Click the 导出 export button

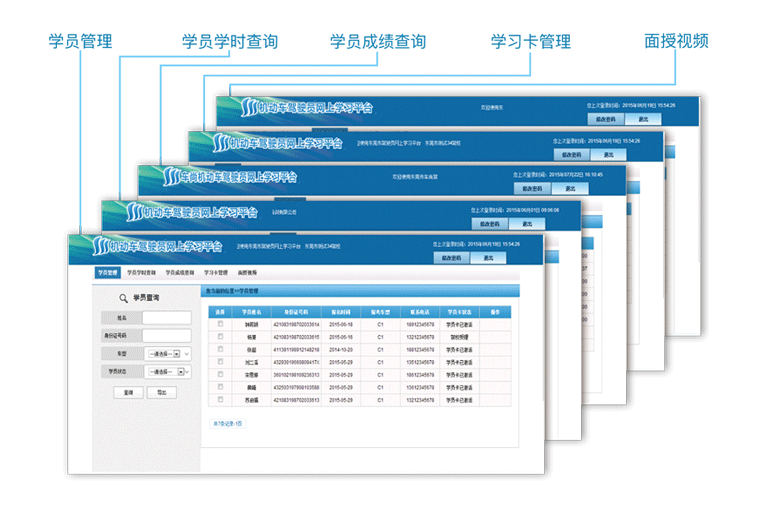tap(161, 393)
